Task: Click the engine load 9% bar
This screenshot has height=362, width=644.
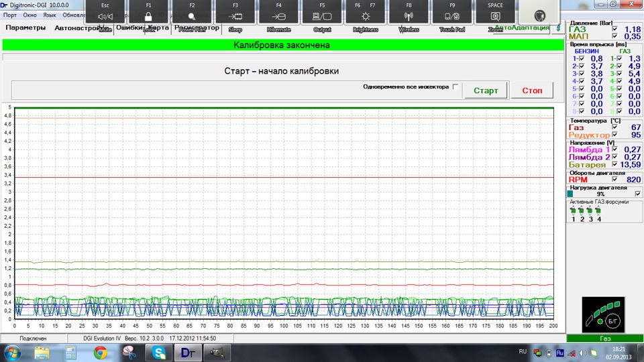Action: tap(600, 194)
